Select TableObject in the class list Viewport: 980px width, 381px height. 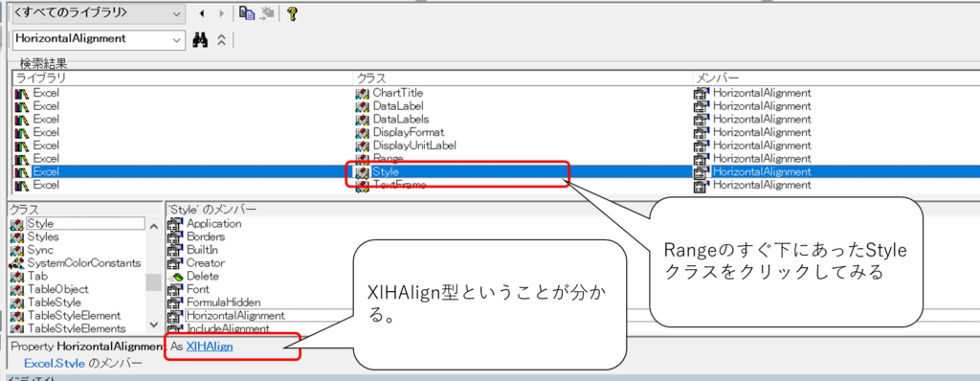point(57,289)
